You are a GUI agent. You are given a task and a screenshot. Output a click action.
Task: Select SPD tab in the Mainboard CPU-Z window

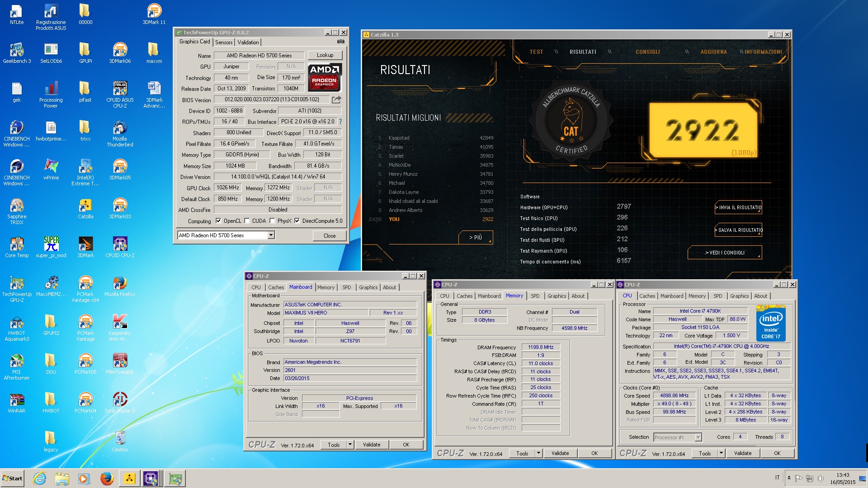click(x=346, y=287)
